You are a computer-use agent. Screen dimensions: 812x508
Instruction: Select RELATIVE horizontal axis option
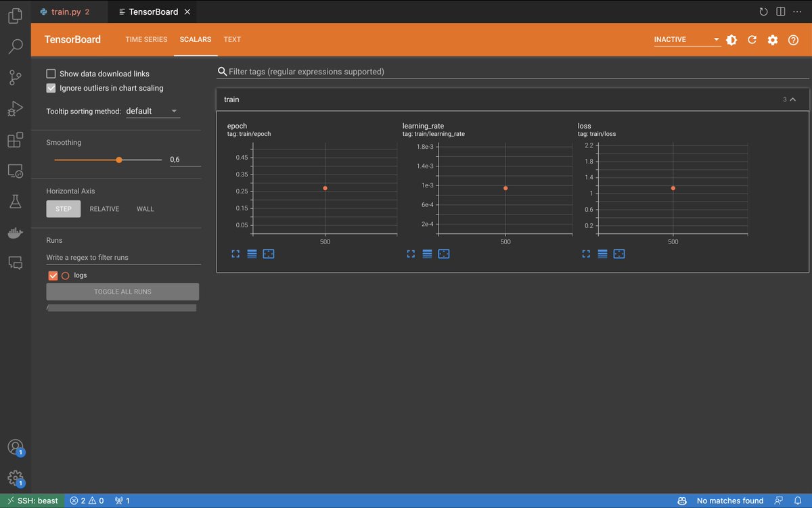[104, 209]
